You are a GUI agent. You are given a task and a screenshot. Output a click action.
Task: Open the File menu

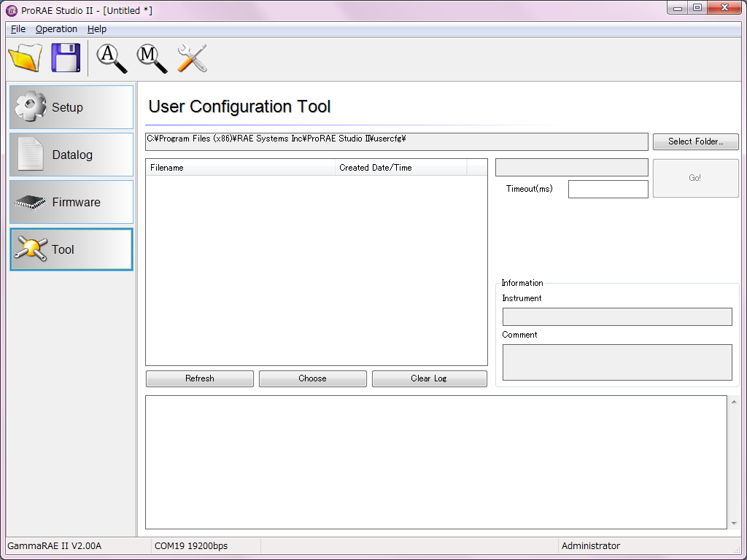18,29
